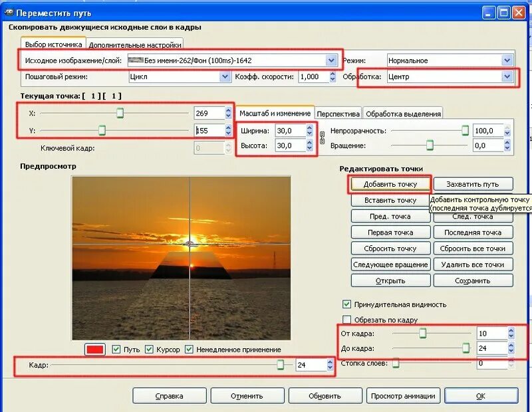
Task: Click the X value field showing 269
Action: [x=209, y=113]
